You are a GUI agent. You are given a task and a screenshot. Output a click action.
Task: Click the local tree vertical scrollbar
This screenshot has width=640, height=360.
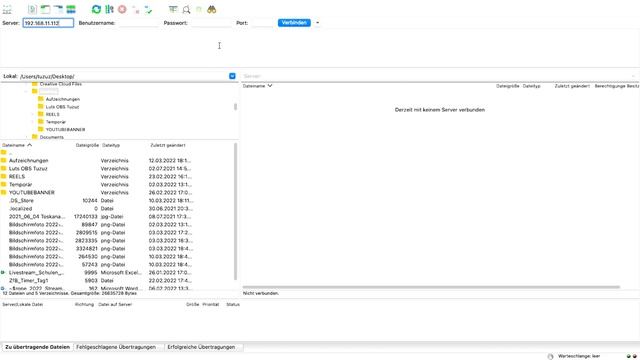coord(235,107)
